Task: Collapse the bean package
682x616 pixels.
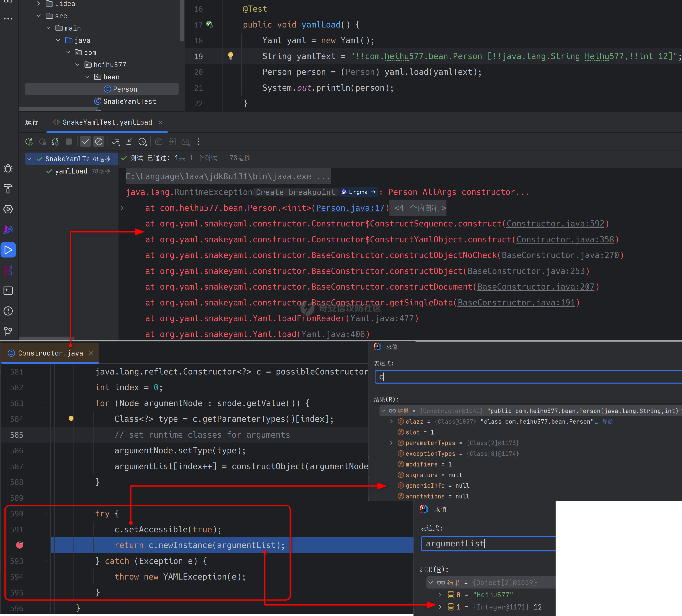Action: click(x=87, y=77)
